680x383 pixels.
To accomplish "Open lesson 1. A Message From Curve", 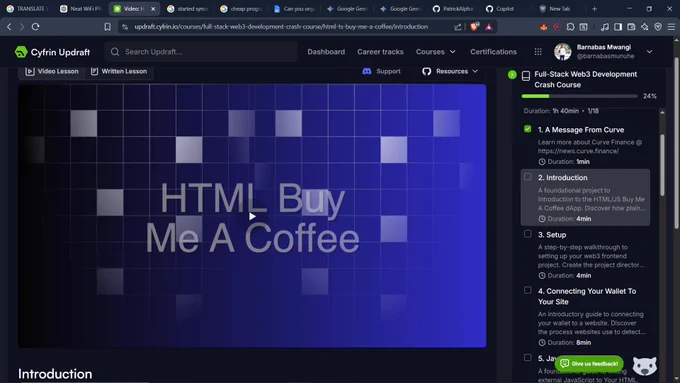I will [581, 130].
